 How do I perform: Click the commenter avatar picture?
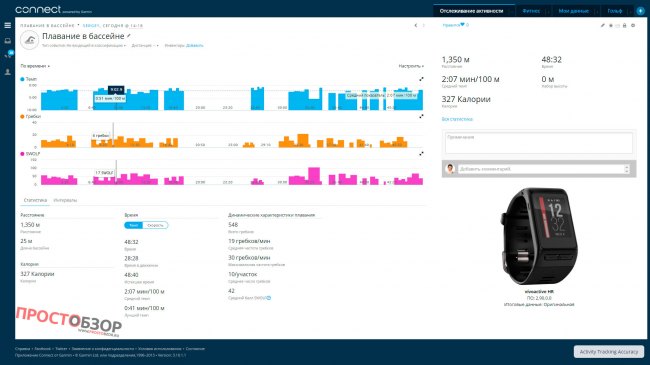click(450, 169)
